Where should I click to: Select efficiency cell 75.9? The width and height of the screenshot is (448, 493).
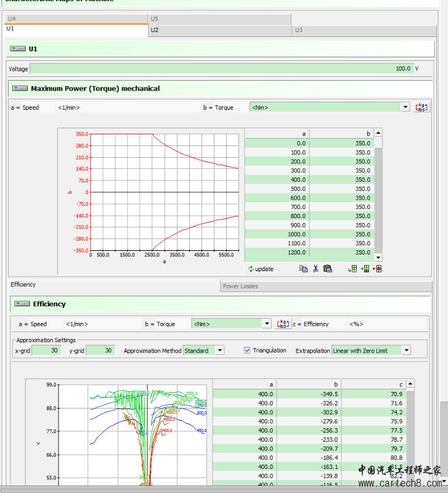374,422
